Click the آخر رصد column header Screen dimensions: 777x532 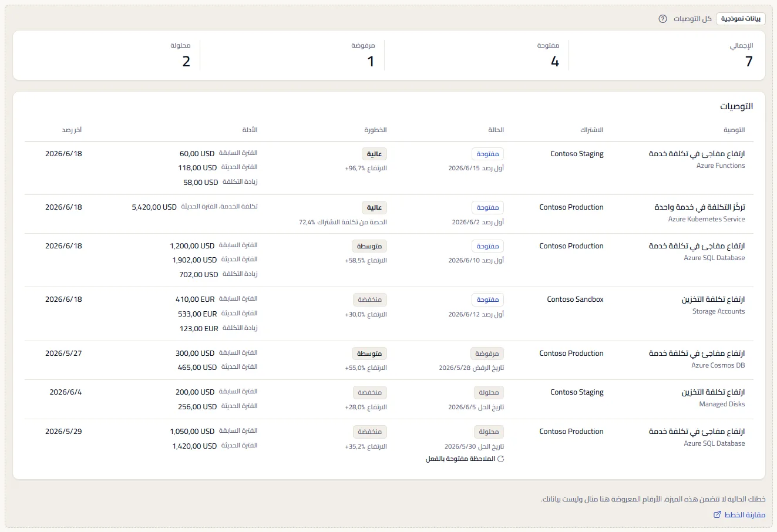[x=72, y=130]
